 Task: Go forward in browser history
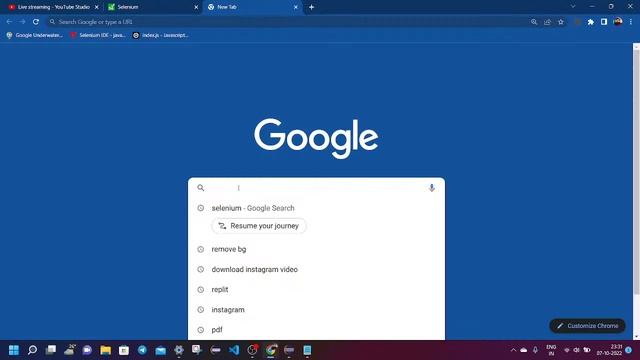point(22,22)
